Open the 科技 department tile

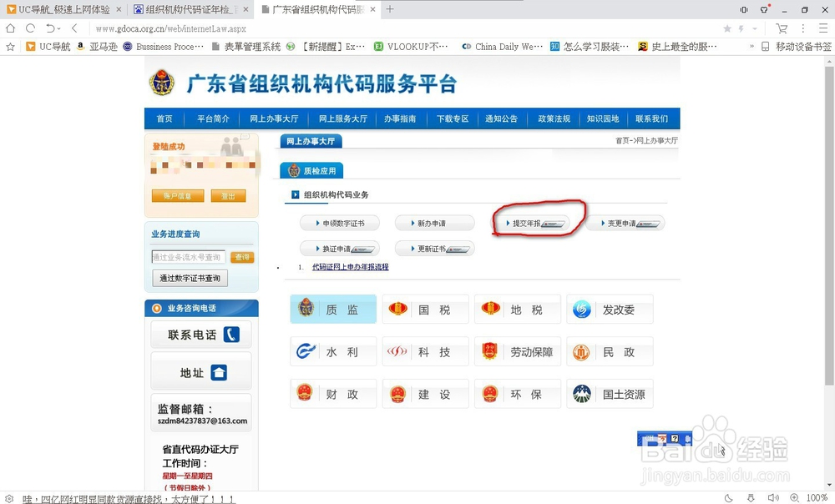coord(426,352)
